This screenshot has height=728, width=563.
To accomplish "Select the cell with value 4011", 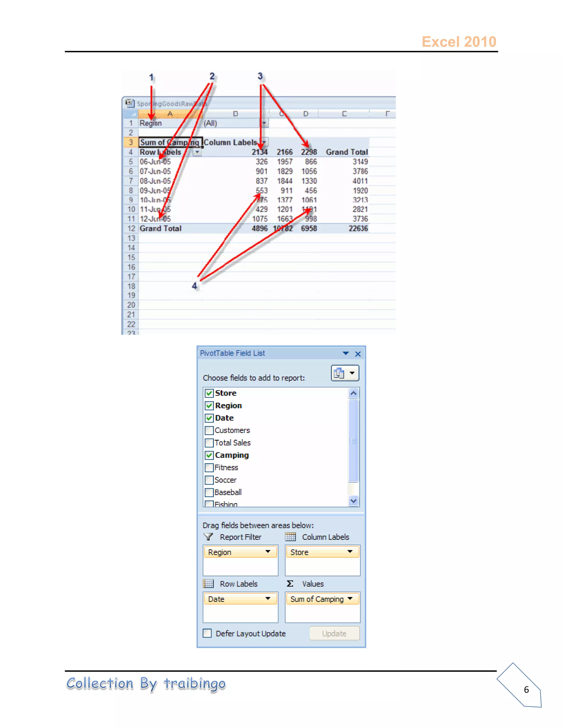I will coord(344,181).
